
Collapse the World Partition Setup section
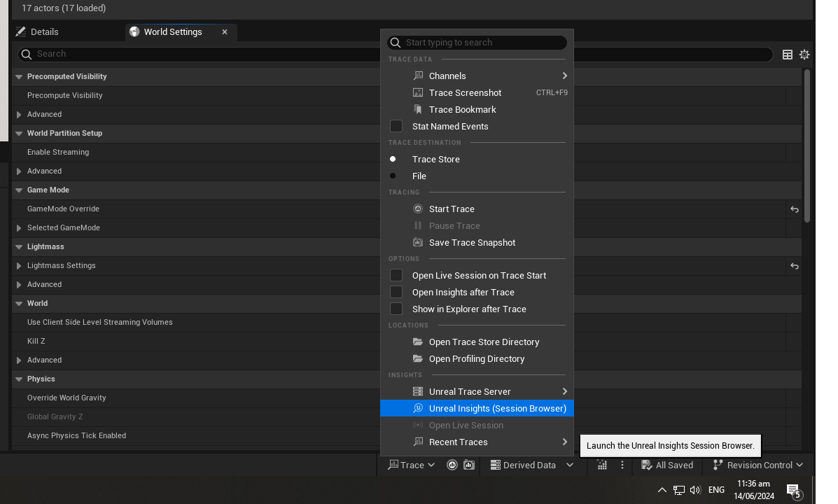pos(19,134)
